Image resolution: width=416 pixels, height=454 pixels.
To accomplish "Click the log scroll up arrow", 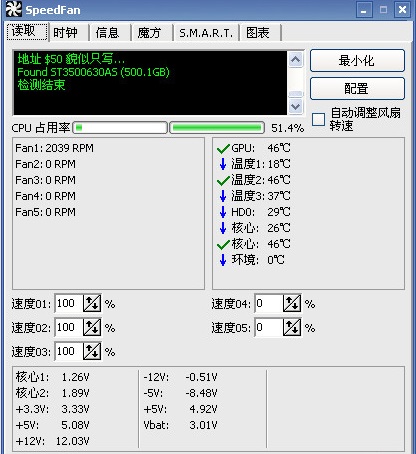I will [x=295, y=60].
